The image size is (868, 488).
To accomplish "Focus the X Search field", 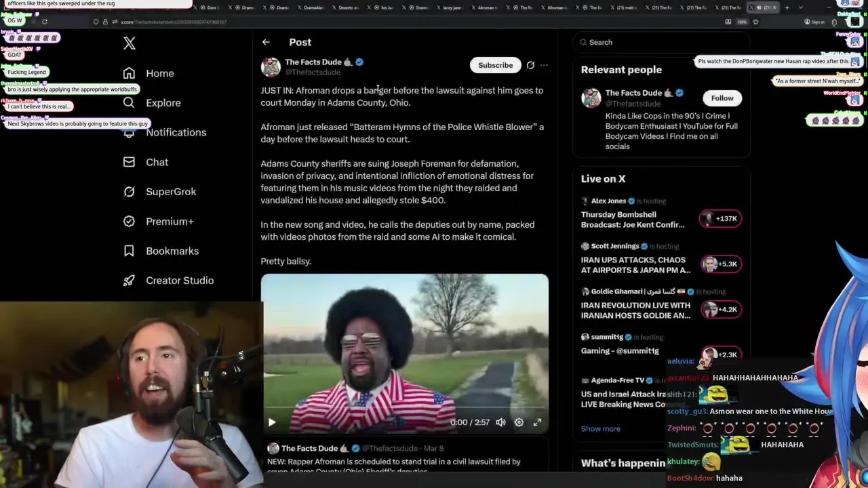I will click(x=661, y=42).
